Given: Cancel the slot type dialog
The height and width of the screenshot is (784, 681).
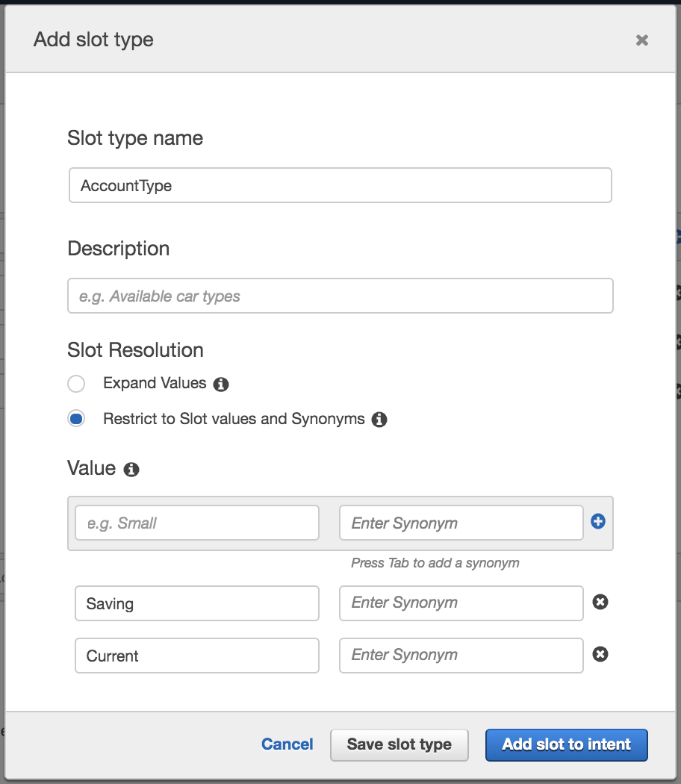Looking at the screenshot, I should point(287,744).
